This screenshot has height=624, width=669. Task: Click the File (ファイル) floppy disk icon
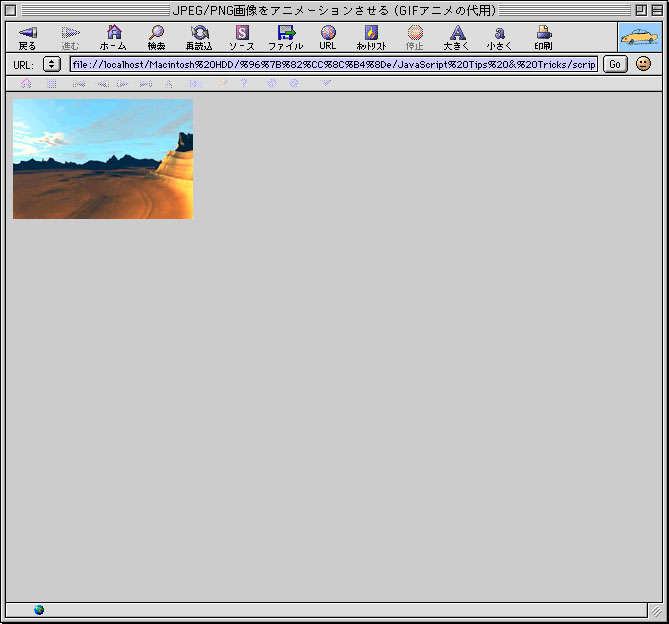pyautogui.click(x=286, y=38)
